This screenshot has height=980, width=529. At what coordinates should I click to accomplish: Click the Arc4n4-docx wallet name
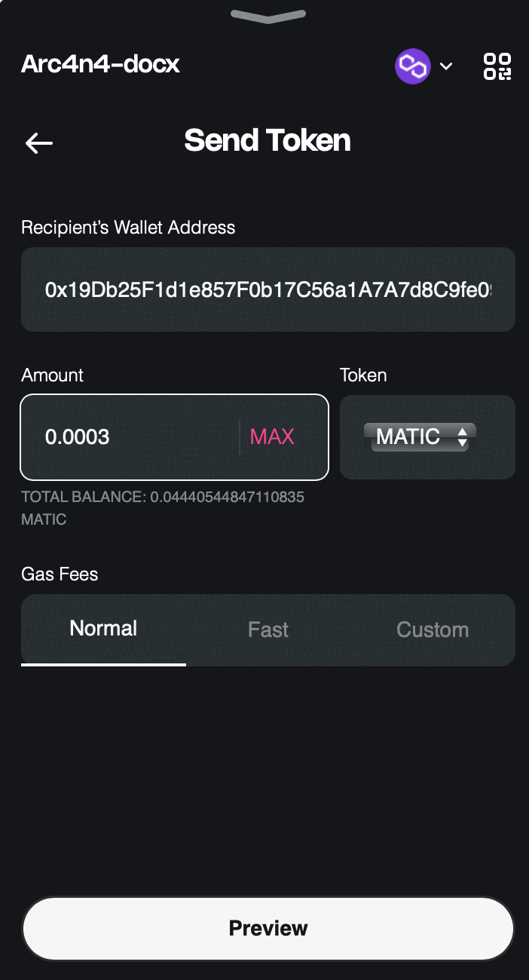100,64
